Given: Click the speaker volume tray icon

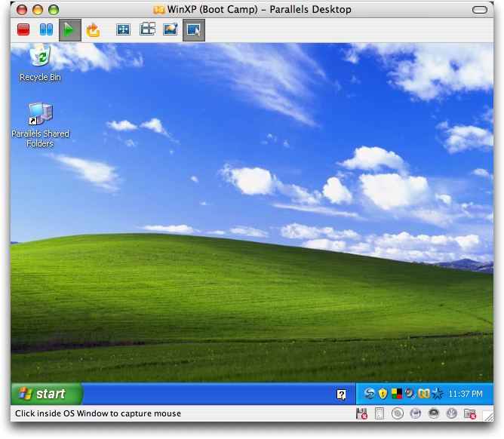Looking at the screenshot, I should (410, 394).
